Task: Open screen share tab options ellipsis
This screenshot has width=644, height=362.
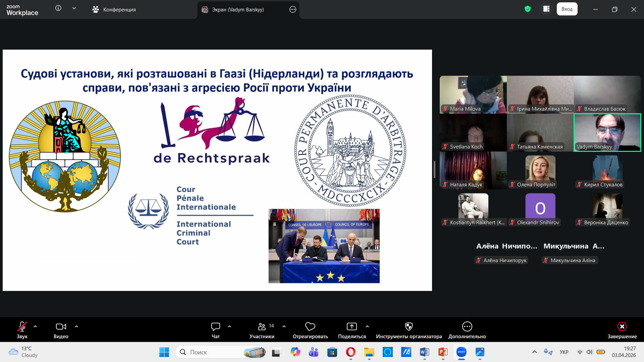Action: [x=293, y=9]
